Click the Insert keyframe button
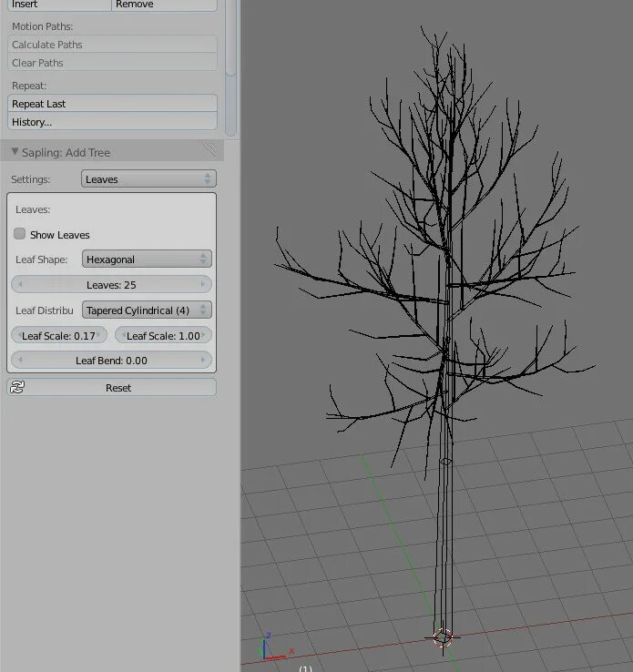The height and width of the screenshot is (672, 633). click(x=59, y=5)
